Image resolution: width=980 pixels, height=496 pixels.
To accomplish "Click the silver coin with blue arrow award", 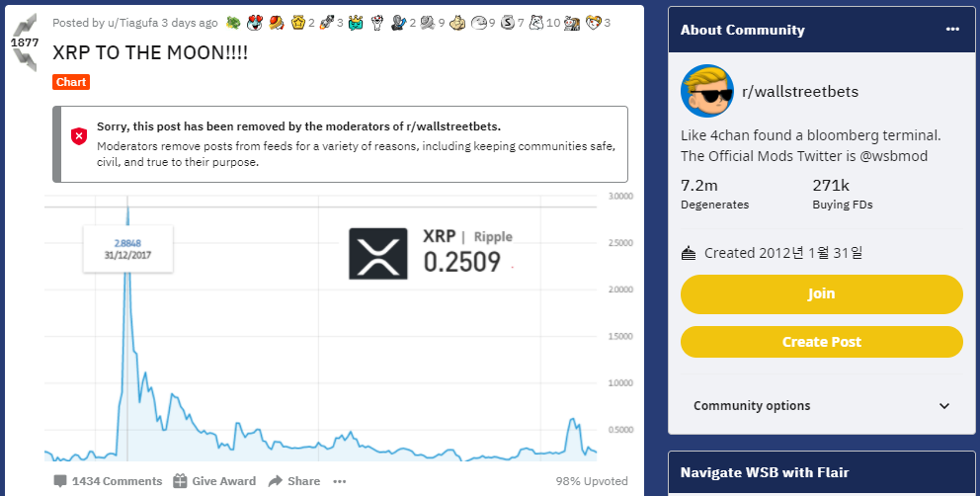I will coord(399,23).
